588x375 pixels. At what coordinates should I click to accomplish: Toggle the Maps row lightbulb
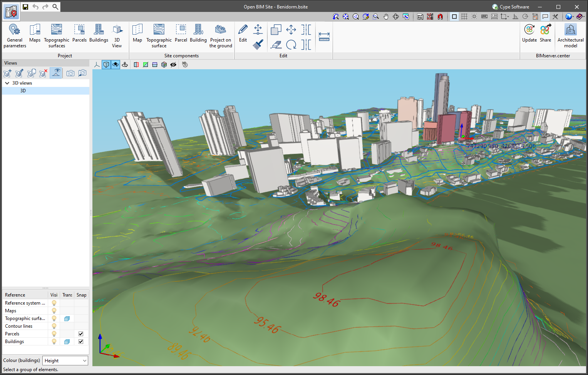pos(54,310)
